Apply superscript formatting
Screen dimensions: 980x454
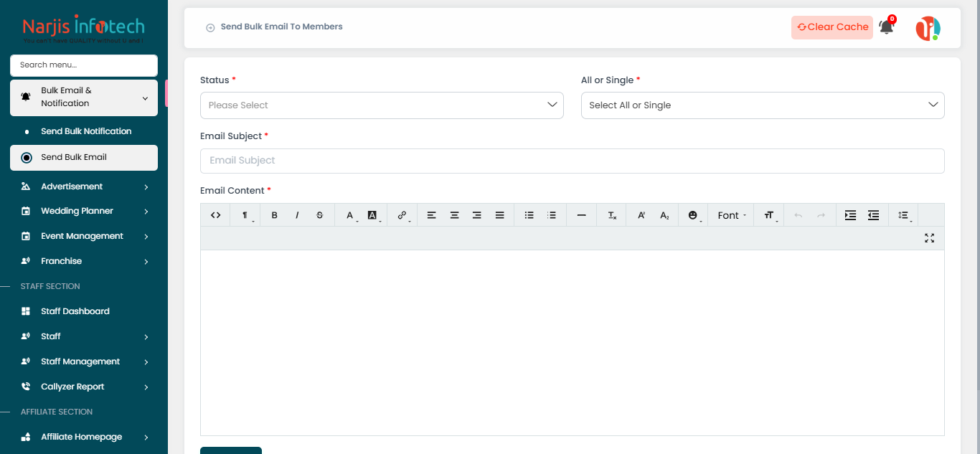(642, 215)
